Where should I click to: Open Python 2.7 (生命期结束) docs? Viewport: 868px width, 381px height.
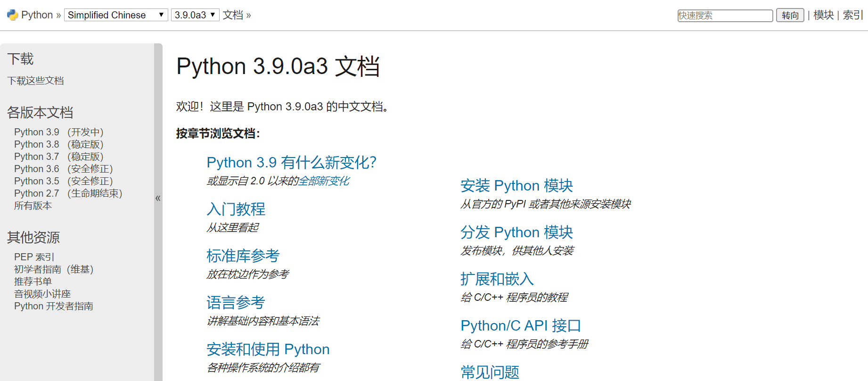pos(68,193)
